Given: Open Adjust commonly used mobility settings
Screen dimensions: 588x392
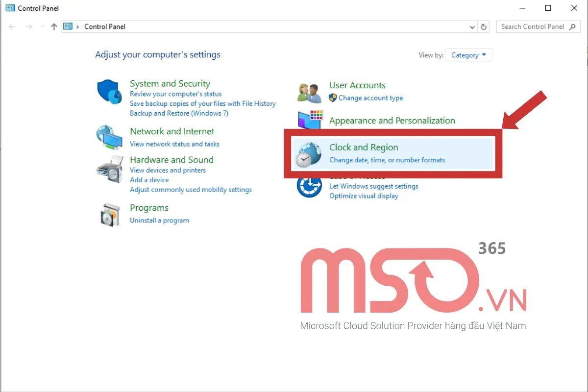Looking at the screenshot, I should (x=191, y=190).
